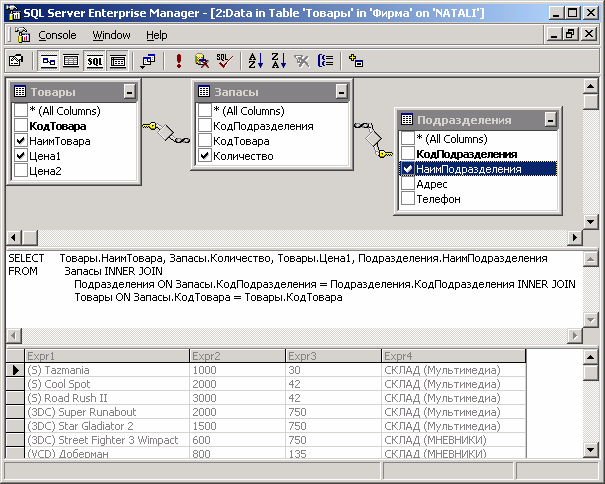Click diagram pane scroll right arrow
605x484 pixels.
click(x=575, y=237)
